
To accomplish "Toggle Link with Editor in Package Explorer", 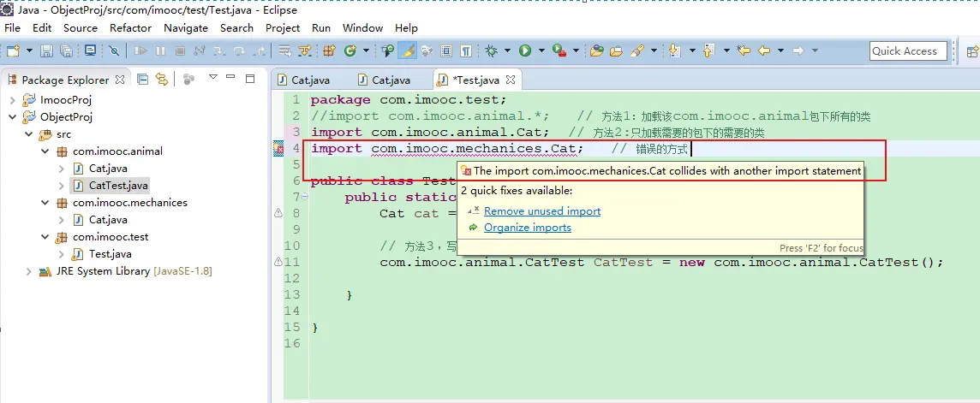I will point(161,80).
